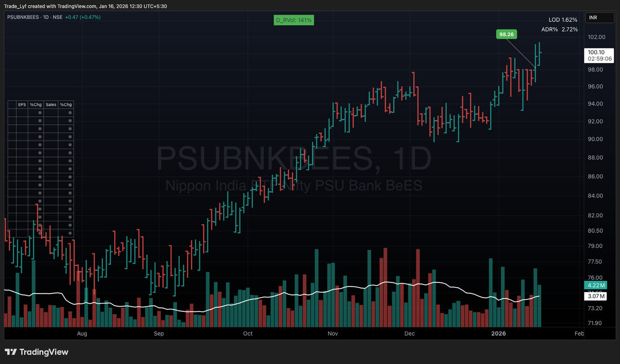Click the EPS column header in table

22,105
